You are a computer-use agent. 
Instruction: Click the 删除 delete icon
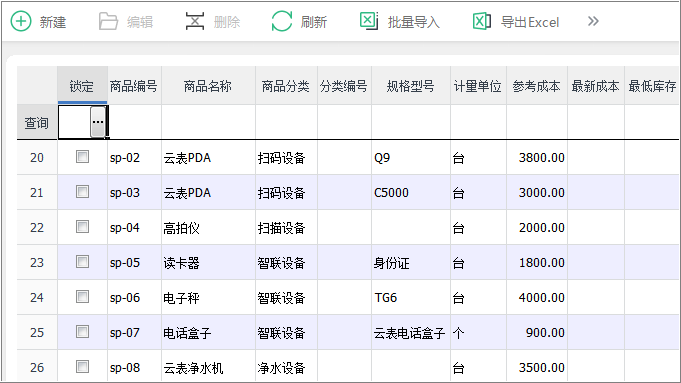195,21
